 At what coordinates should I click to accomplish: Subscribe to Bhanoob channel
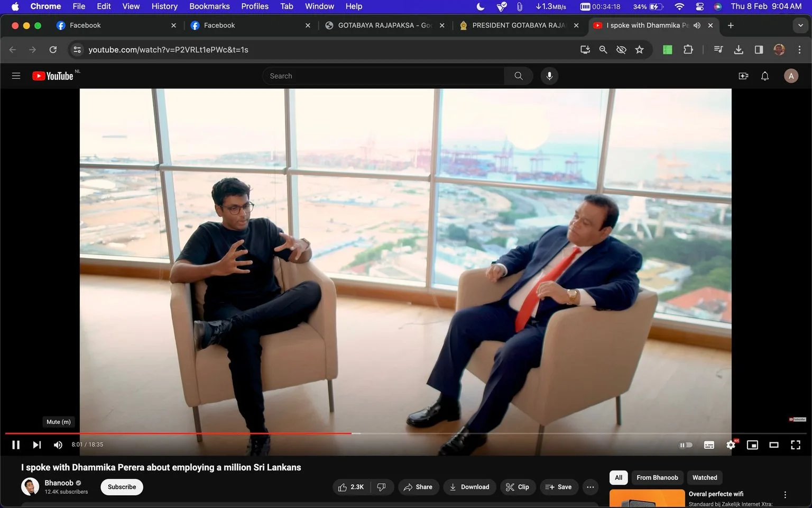[122, 487]
